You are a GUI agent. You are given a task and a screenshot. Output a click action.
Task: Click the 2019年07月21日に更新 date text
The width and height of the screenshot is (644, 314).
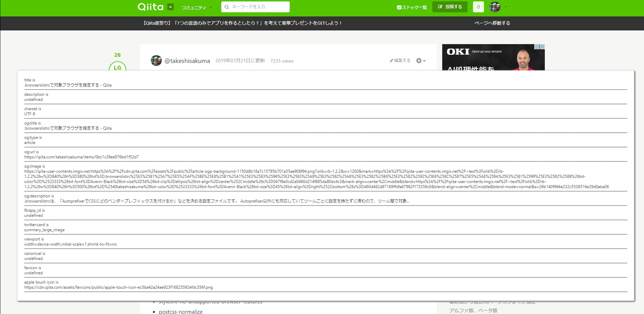240,61
